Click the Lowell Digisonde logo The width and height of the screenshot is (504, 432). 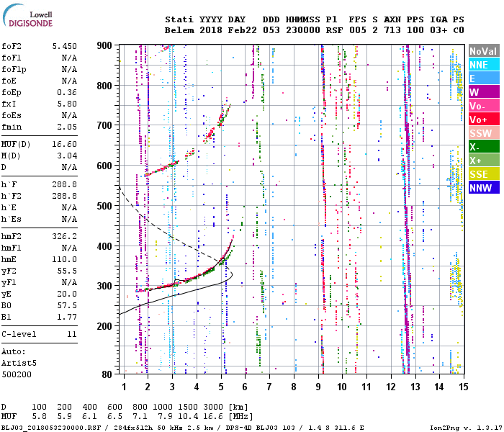27,15
